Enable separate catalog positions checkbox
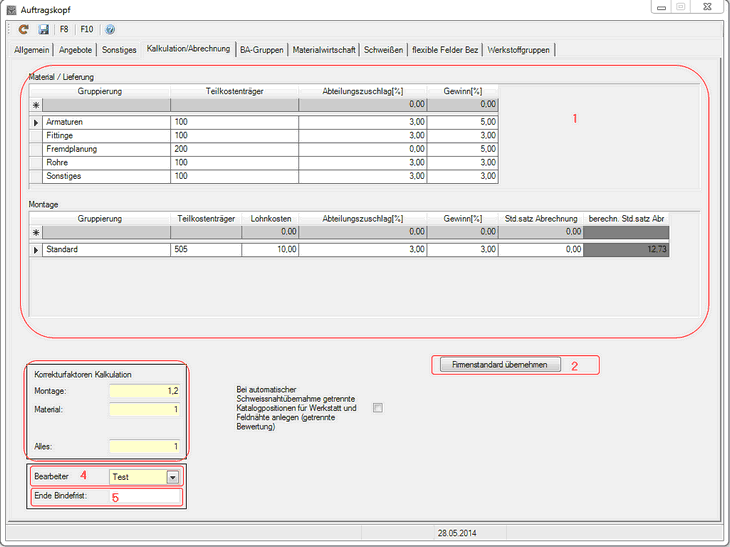 pyautogui.click(x=377, y=407)
